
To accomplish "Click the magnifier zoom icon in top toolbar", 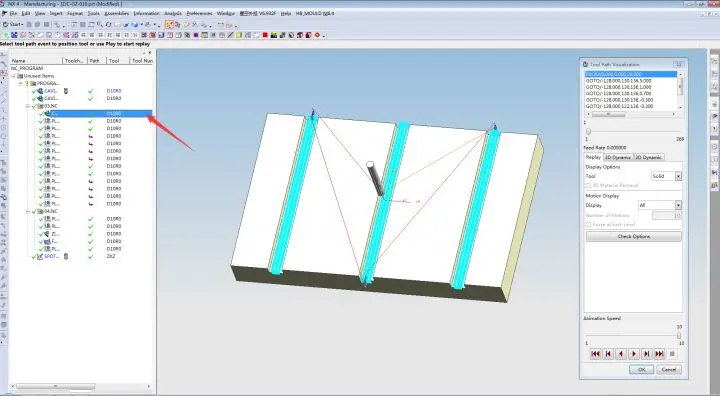I will point(100,24).
